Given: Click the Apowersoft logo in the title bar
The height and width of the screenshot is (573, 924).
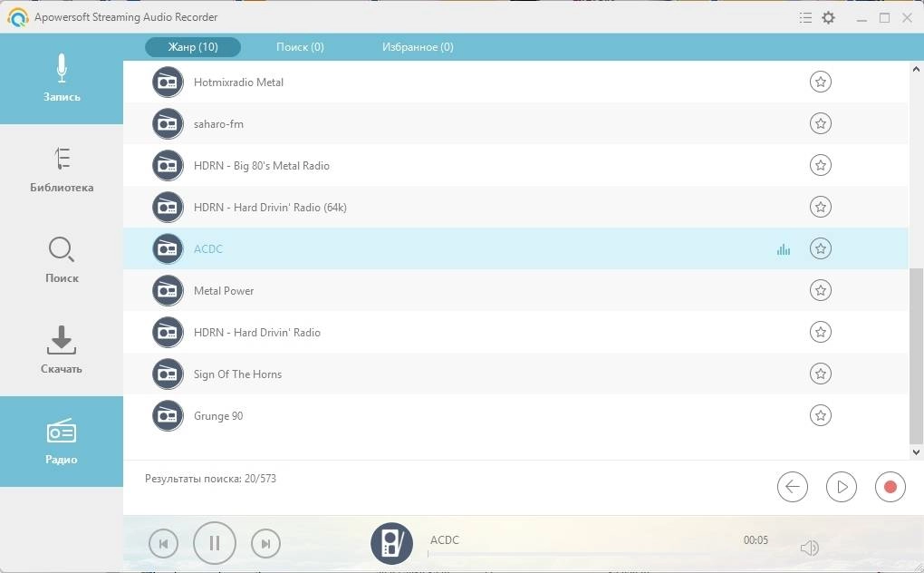Looking at the screenshot, I should pos(18,18).
